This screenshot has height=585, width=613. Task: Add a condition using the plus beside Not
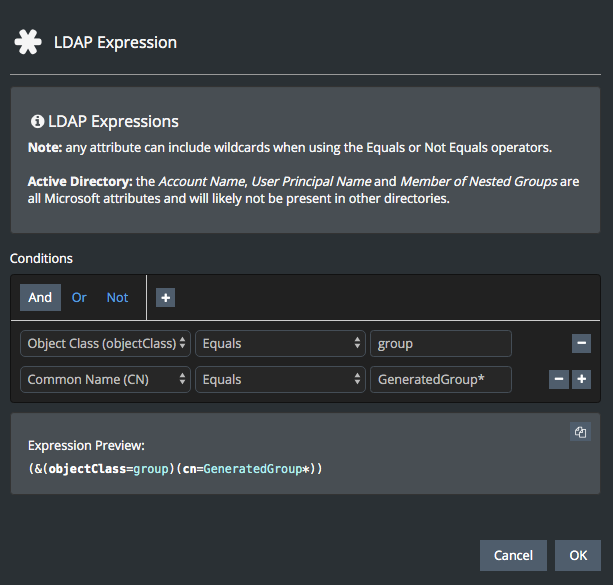165,297
